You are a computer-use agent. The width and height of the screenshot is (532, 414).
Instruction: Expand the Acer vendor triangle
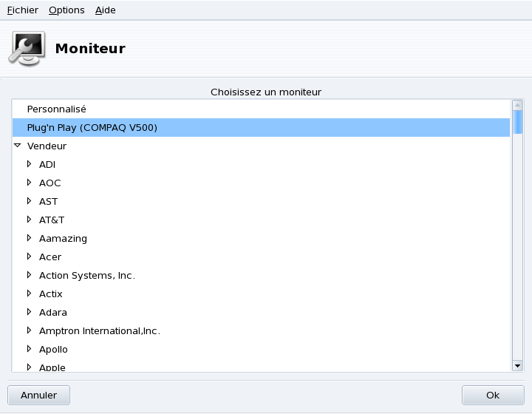(30, 257)
